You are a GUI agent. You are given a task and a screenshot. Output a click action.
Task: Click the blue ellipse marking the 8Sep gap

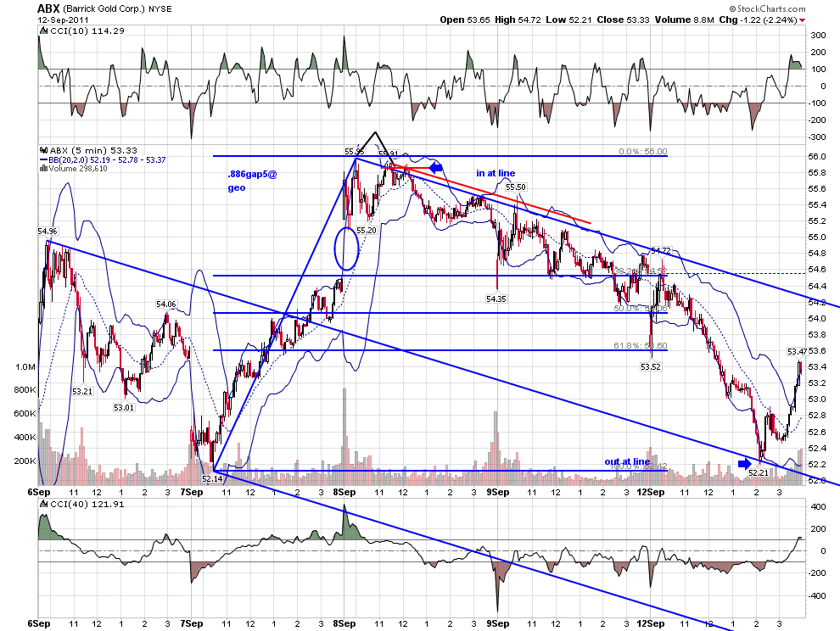click(x=346, y=248)
